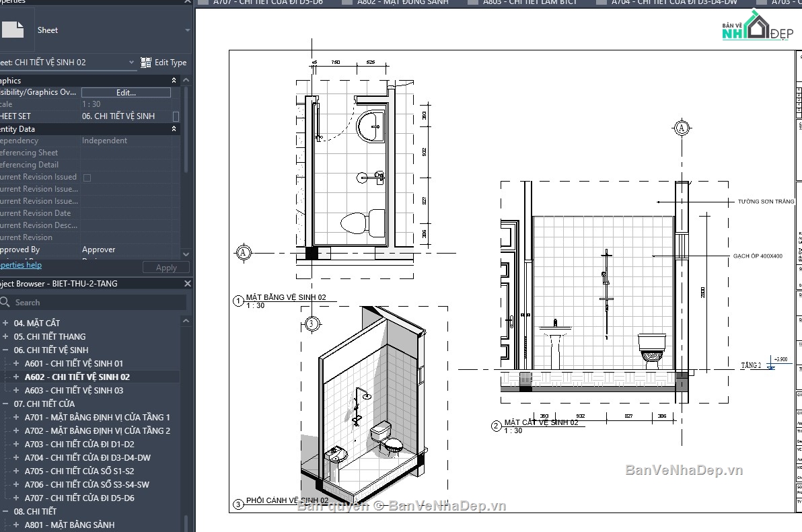802x532 pixels.
Task: Select A707 - CHI TIẾT CỬA ĐI D5-D6 in browser
Action: coord(79,498)
